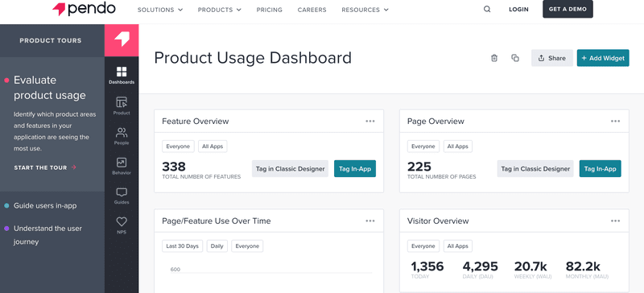Click Everyone filter in Visitor Overview
644x293 pixels.
pos(423,246)
